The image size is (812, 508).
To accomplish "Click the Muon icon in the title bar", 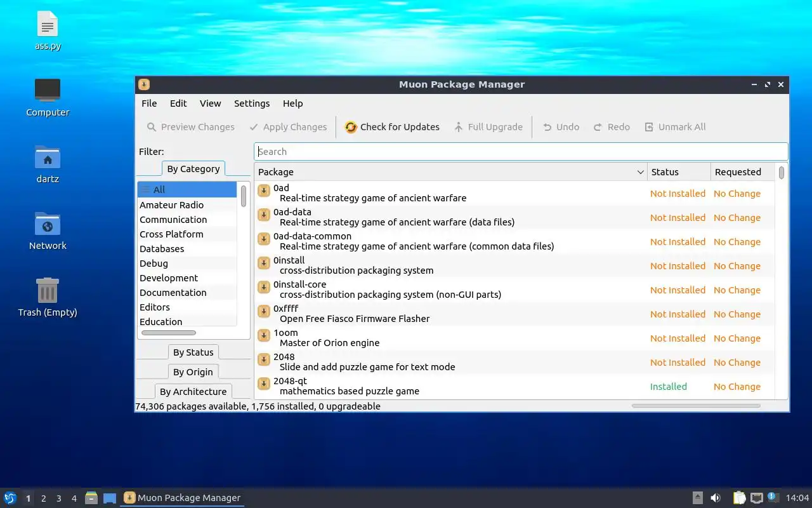I will pos(144,84).
